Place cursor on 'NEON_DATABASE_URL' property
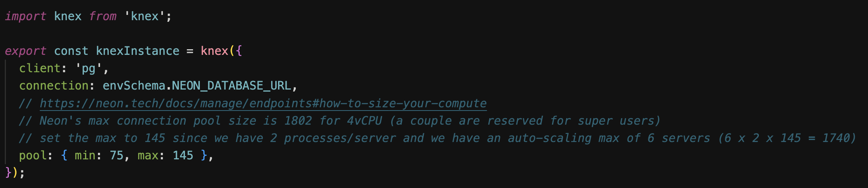Screen dimensions: 868x188 tap(231, 86)
